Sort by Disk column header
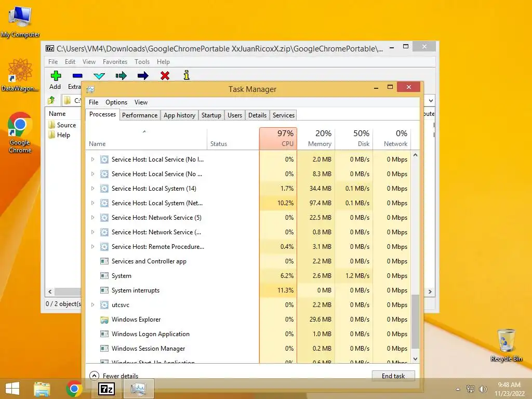 [354, 138]
